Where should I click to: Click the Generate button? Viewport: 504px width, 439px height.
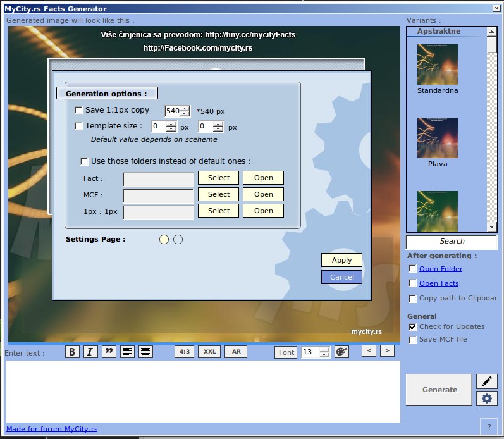pos(439,390)
